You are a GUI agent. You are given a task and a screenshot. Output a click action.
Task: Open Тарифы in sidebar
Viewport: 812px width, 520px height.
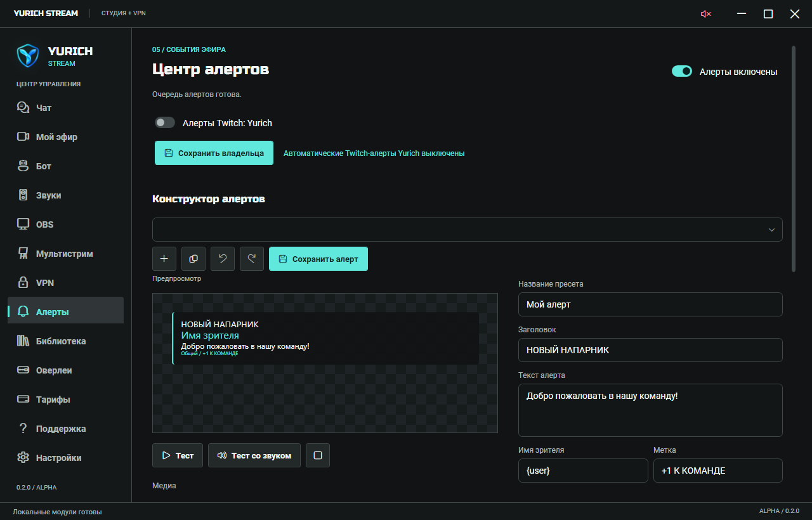(x=65, y=400)
